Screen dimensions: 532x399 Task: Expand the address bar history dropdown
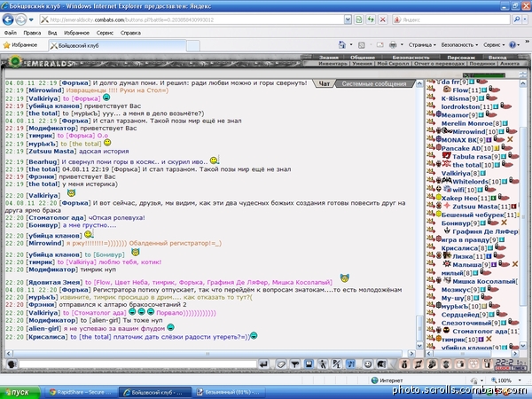pyautogui.click(x=348, y=20)
